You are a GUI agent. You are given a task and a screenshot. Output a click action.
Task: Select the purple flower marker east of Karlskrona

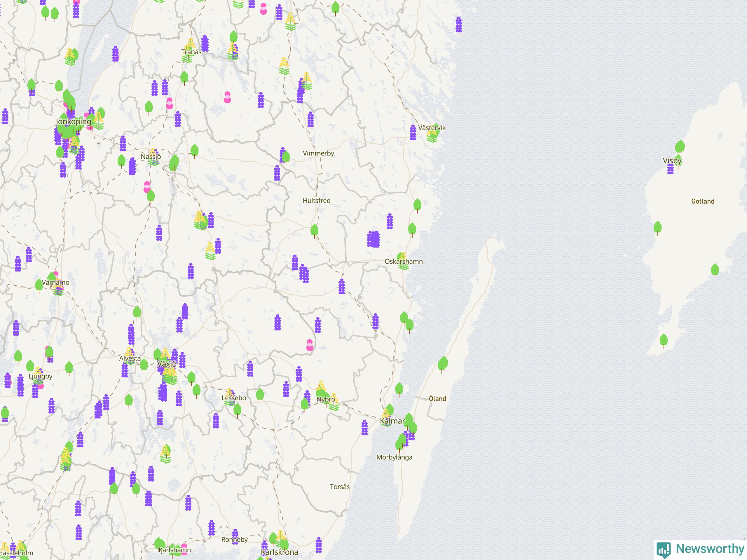[318, 545]
